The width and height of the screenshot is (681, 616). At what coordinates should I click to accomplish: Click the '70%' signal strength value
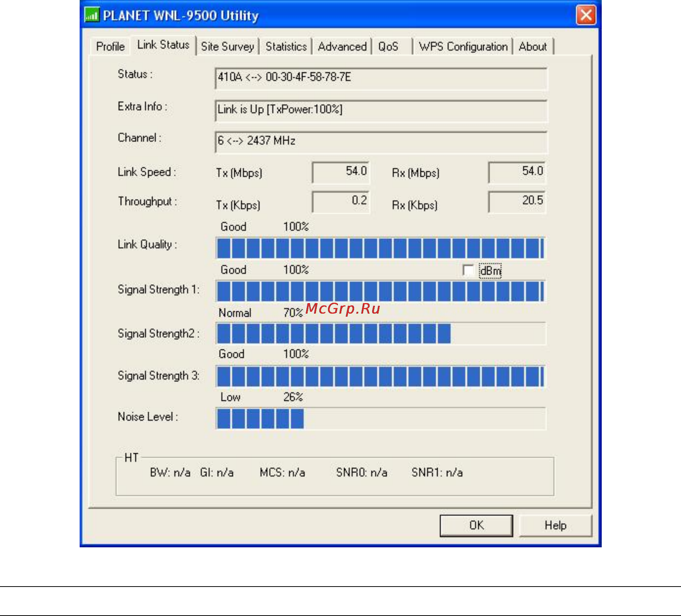(293, 313)
